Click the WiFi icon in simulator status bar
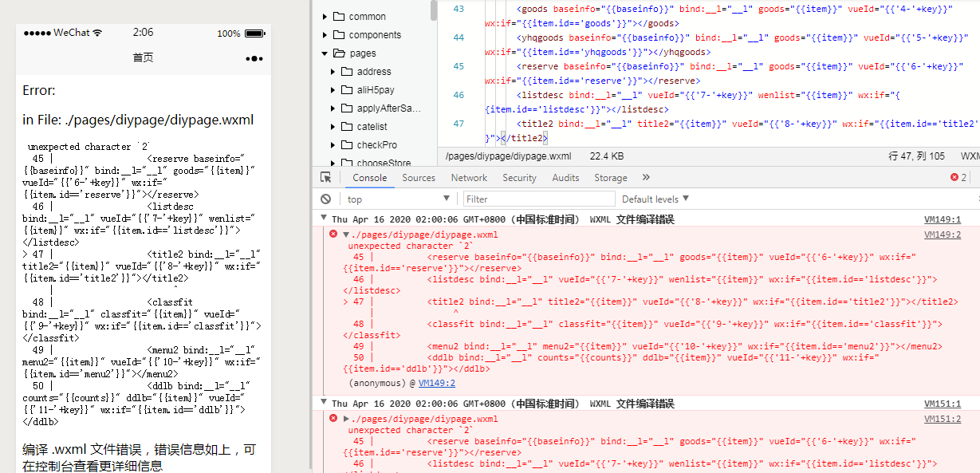 coord(97,33)
